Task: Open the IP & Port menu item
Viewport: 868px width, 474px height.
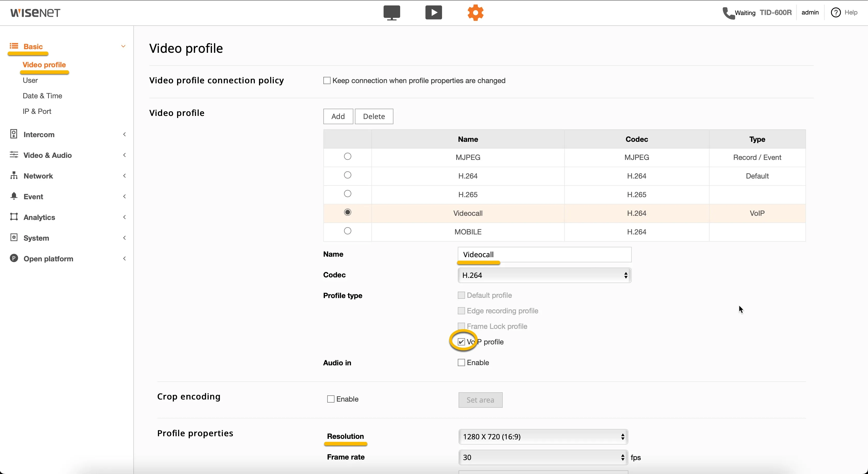Action: click(37, 111)
